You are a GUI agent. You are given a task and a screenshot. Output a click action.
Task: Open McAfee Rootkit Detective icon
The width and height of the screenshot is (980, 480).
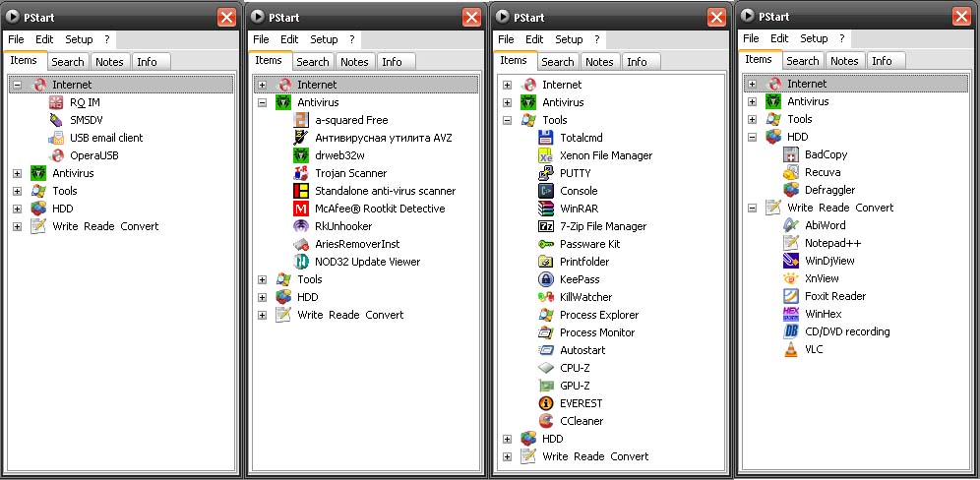(301, 209)
